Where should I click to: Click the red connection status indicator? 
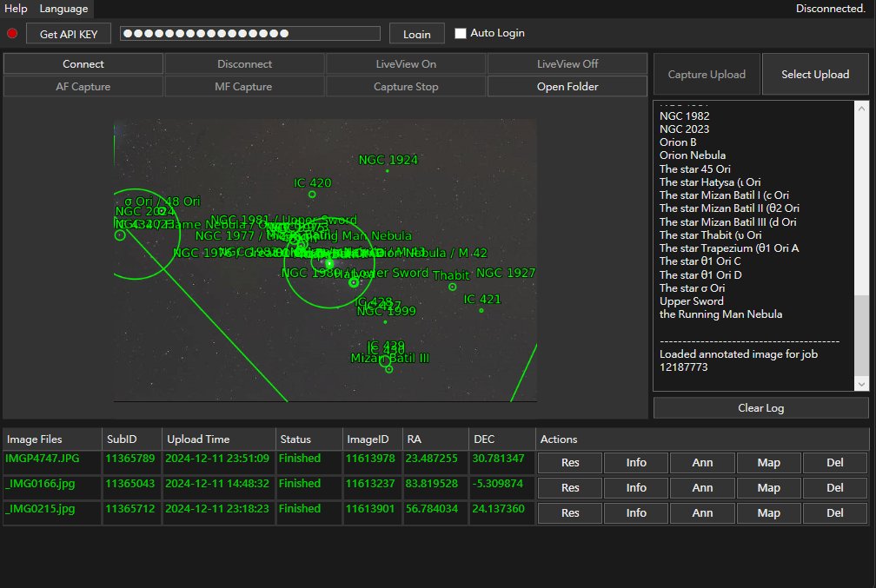[12, 34]
